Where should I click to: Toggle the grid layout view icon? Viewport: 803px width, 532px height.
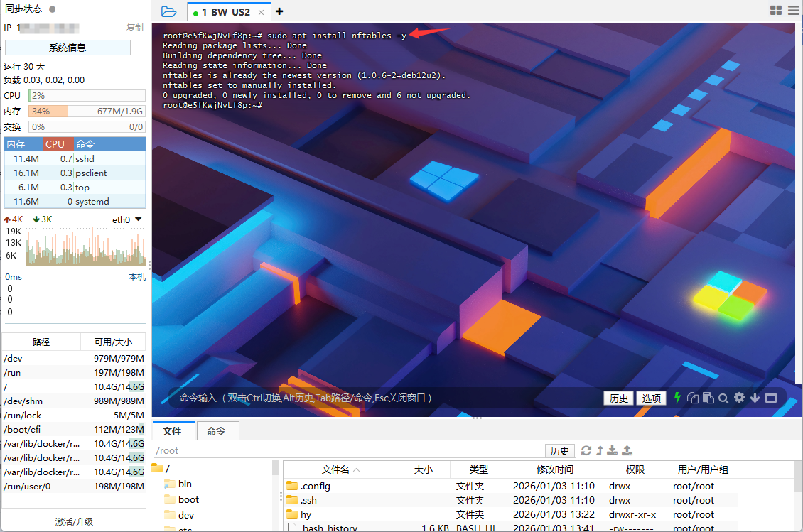(776, 11)
